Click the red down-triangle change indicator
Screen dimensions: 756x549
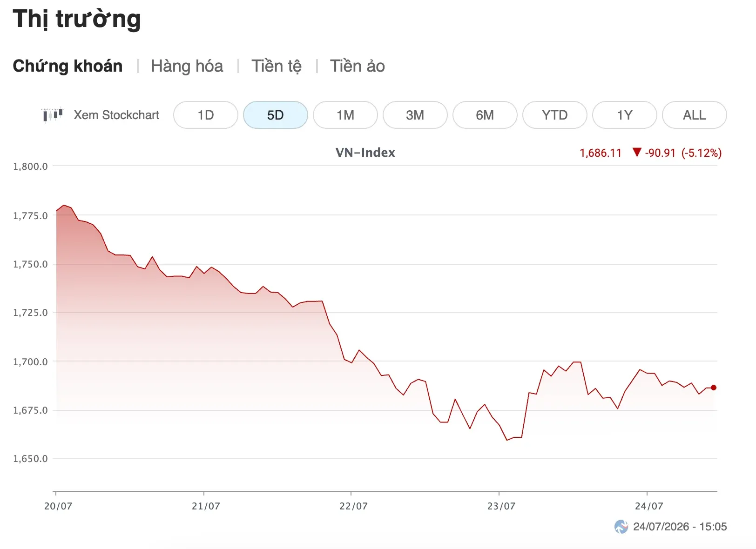pyautogui.click(x=637, y=152)
